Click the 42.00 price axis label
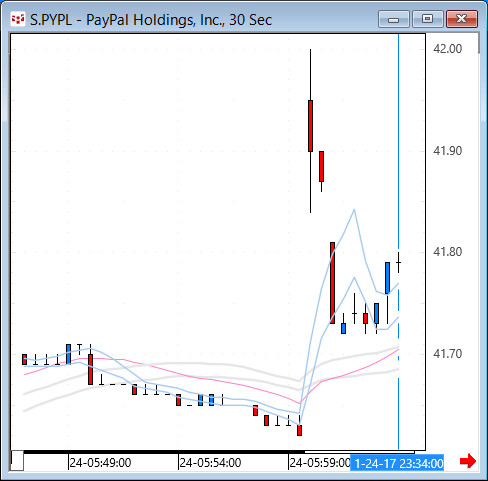The height and width of the screenshot is (481, 488). click(447, 49)
